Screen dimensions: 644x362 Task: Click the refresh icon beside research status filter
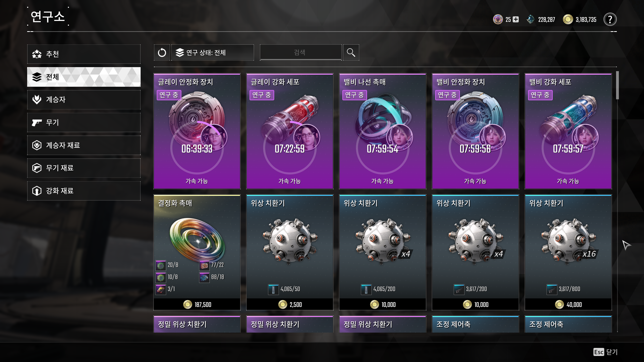[x=162, y=53]
